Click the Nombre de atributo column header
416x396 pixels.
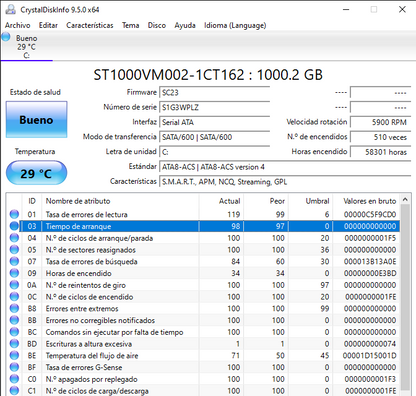click(x=120, y=201)
